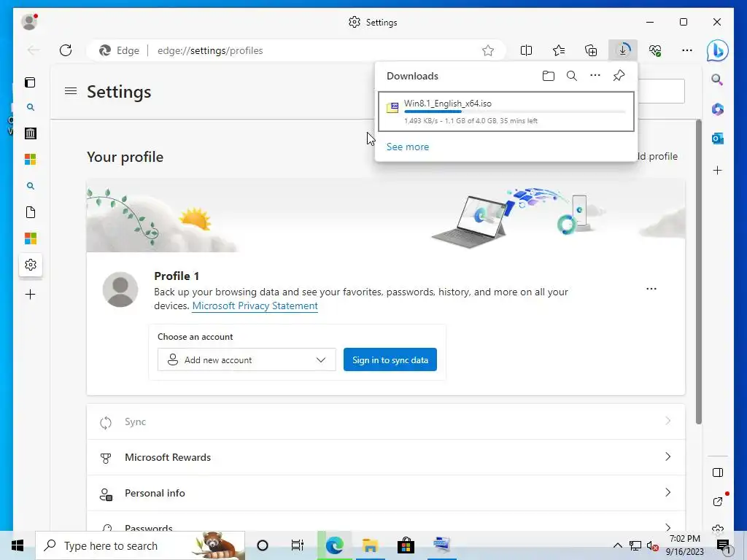Open Passwords settings row
747x560 pixels.
(x=386, y=521)
